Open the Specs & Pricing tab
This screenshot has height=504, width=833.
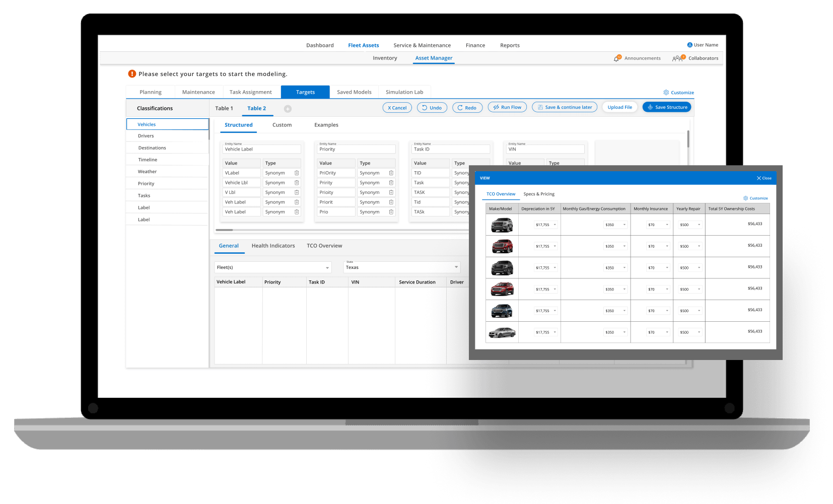[x=538, y=194]
